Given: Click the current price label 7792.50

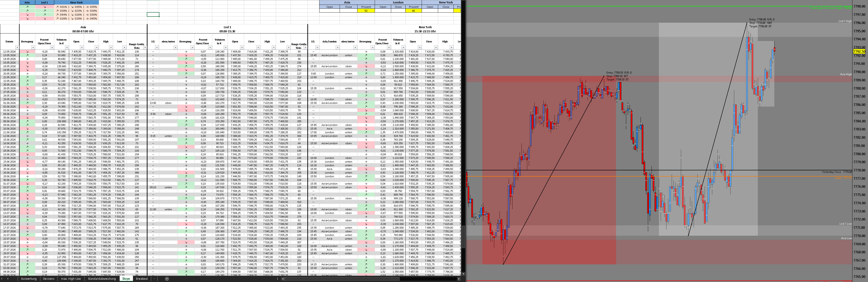Looking at the screenshot, I should click(859, 52).
